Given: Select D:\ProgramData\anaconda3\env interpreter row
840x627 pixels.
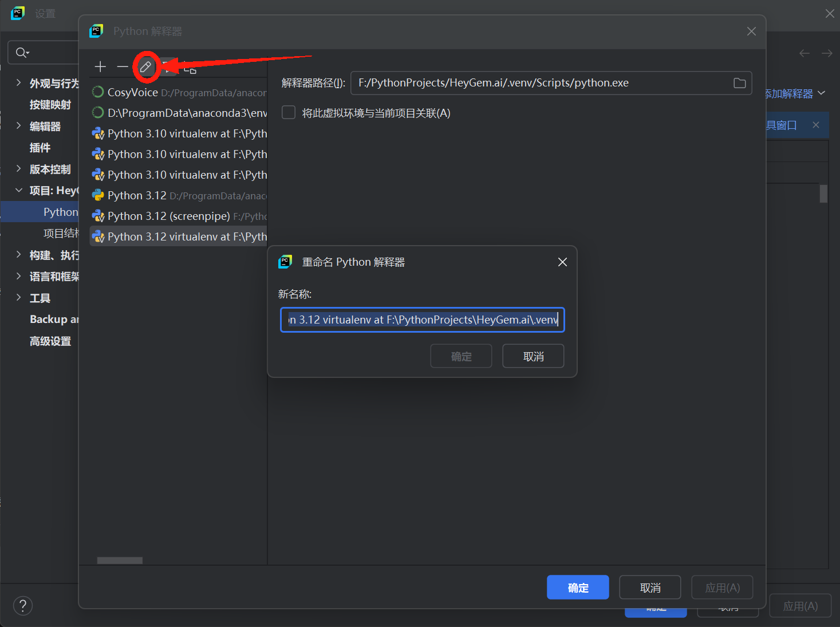Looking at the screenshot, I should coord(179,113).
